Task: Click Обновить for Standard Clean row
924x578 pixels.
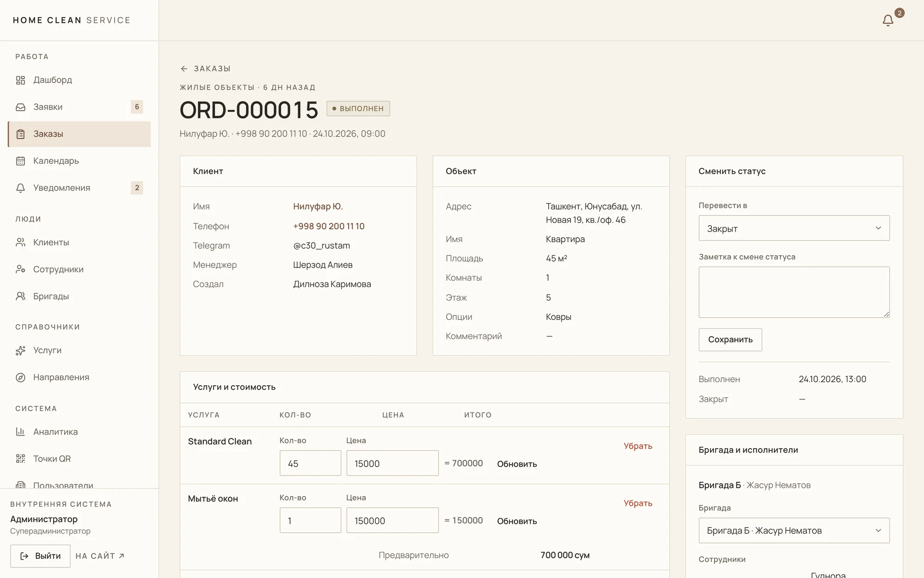Action: coord(517,464)
